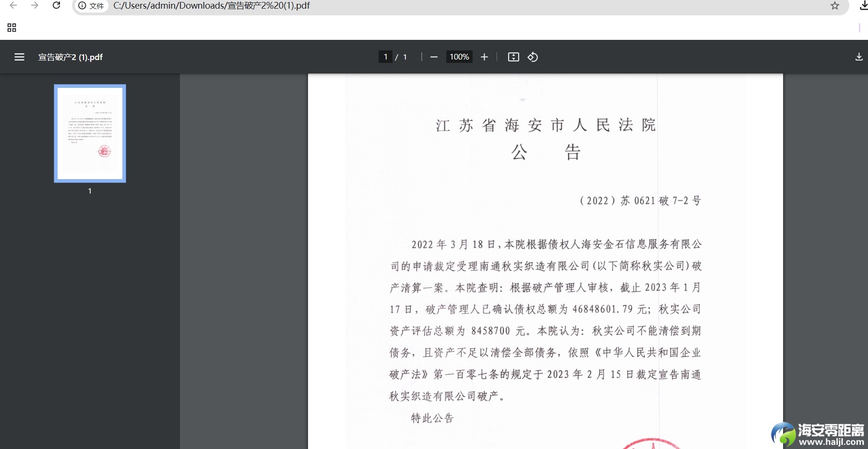Go forward with the browser forward arrow

[x=35, y=5]
